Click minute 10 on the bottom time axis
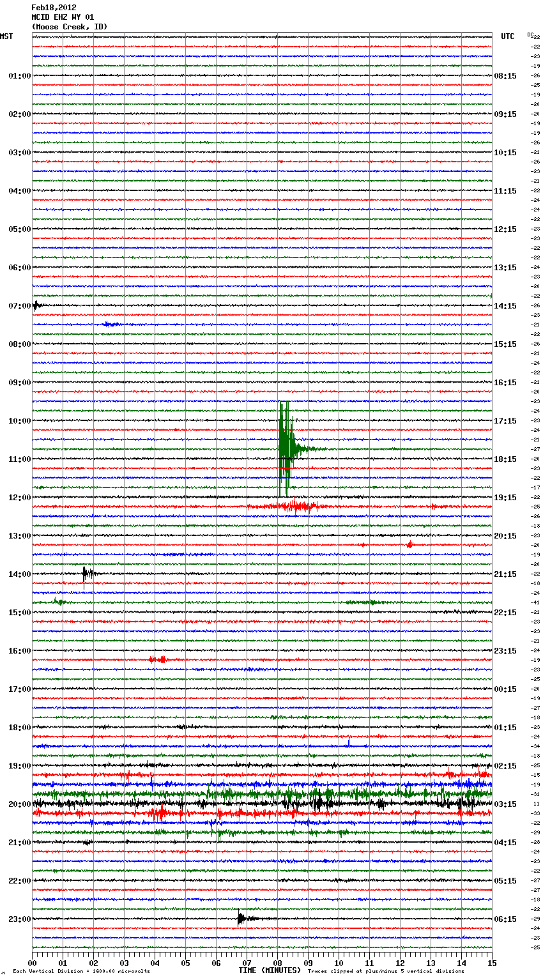543x980 pixels. (x=339, y=962)
